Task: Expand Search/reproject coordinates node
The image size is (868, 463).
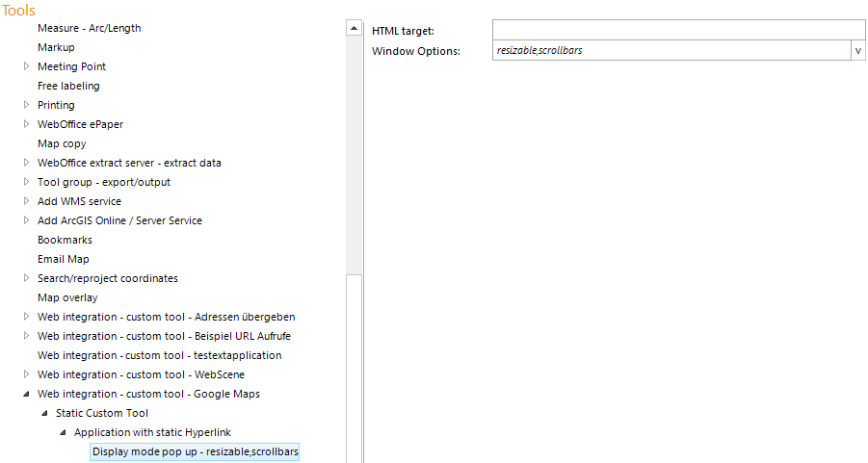Action: click(27, 278)
